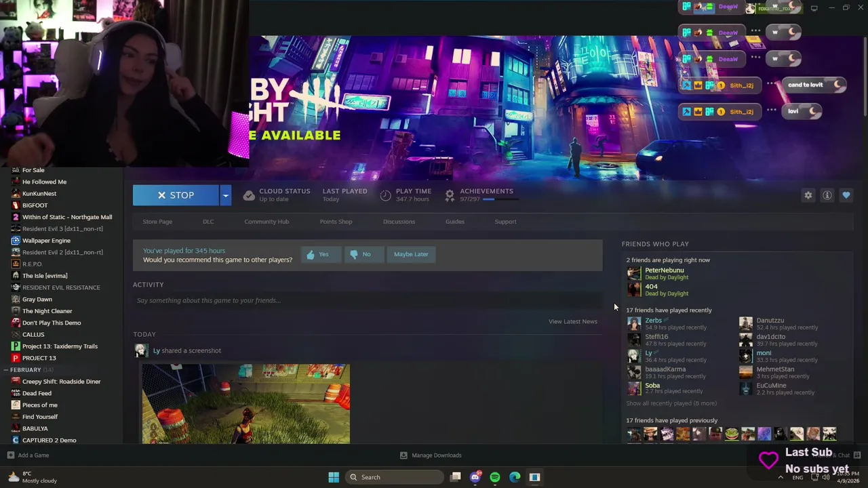Open the Guides tab
868x488 pixels.
click(455, 222)
